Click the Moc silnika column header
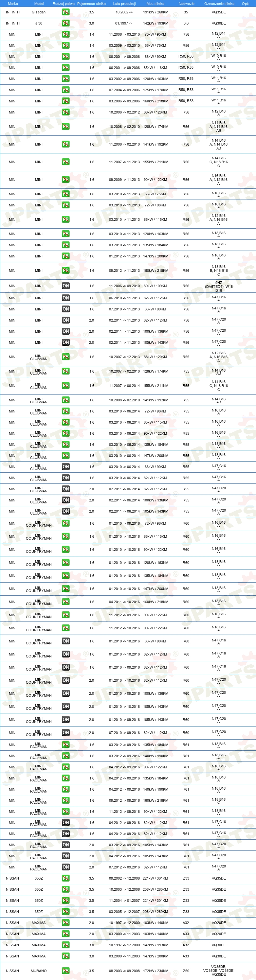This screenshot has height=980, width=256. [155, 3]
